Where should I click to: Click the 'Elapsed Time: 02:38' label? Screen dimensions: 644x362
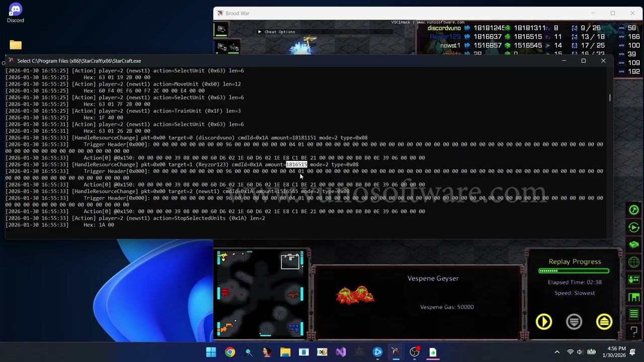pos(575,282)
